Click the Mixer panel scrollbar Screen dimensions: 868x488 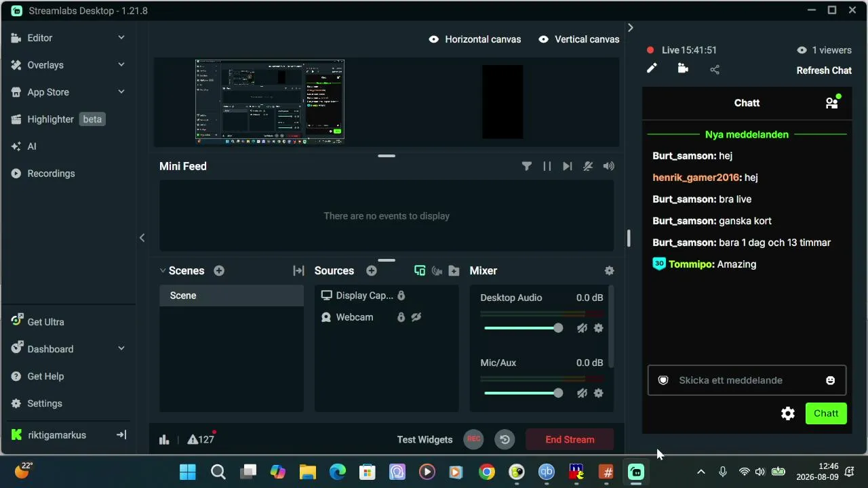(x=611, y=327)
